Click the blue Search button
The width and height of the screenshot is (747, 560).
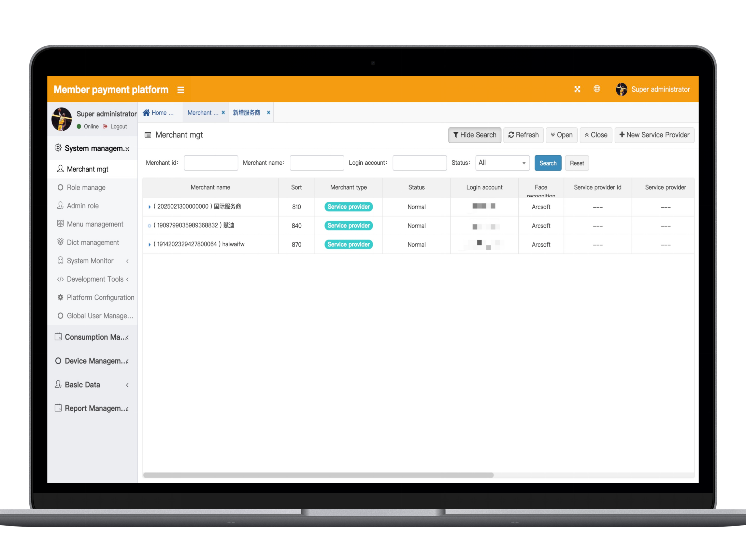(x=548, y=162)
